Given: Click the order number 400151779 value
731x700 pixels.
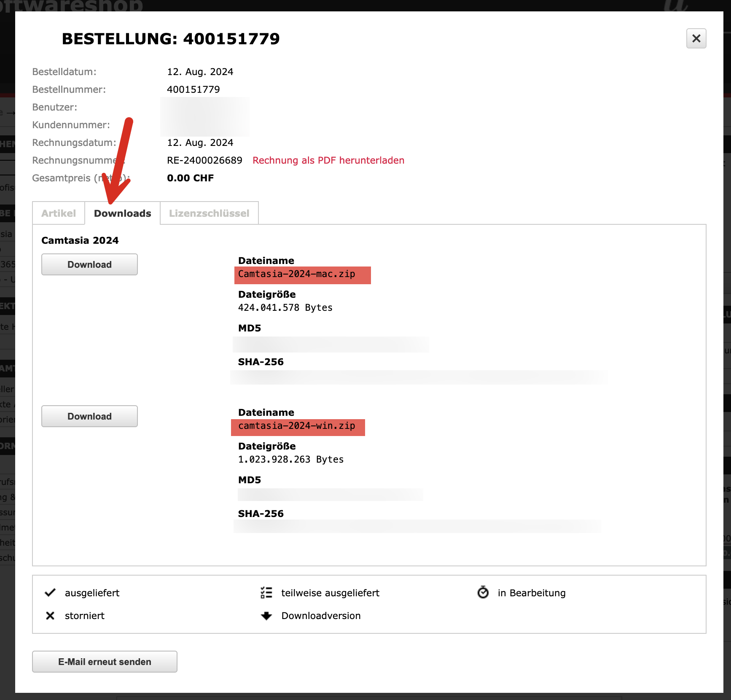Looking at the screenshot, I should 193,89.
